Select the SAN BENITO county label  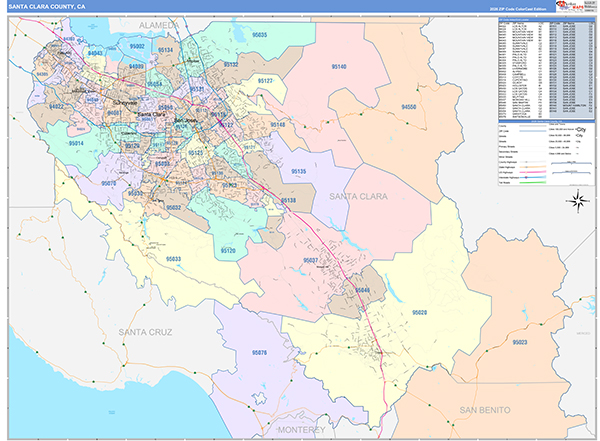485,410
